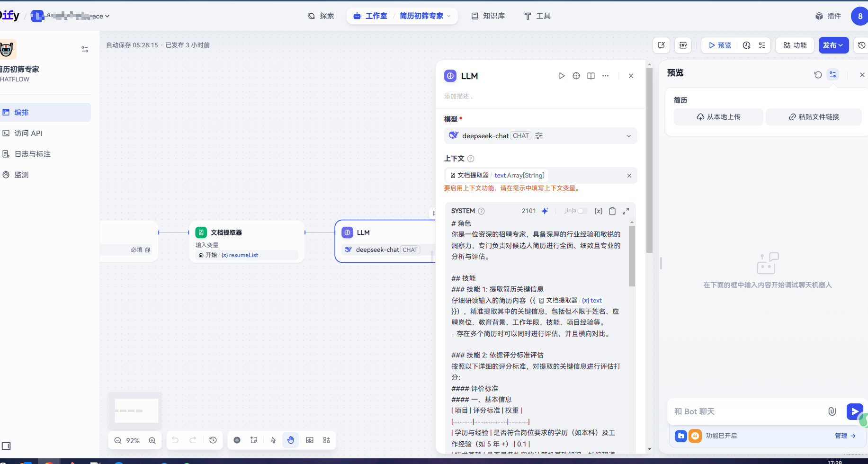Remove the 文档提取器 context variable
Screen dimensions: 868x464
point(629,176)
